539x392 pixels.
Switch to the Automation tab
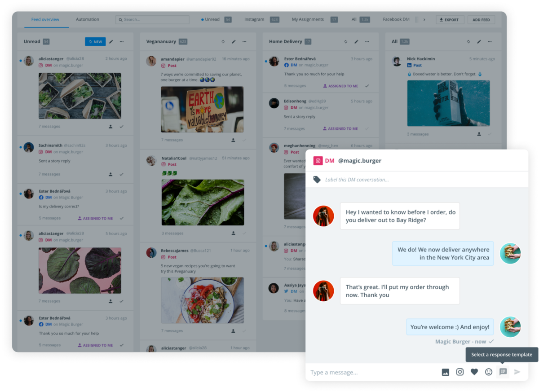87,19
